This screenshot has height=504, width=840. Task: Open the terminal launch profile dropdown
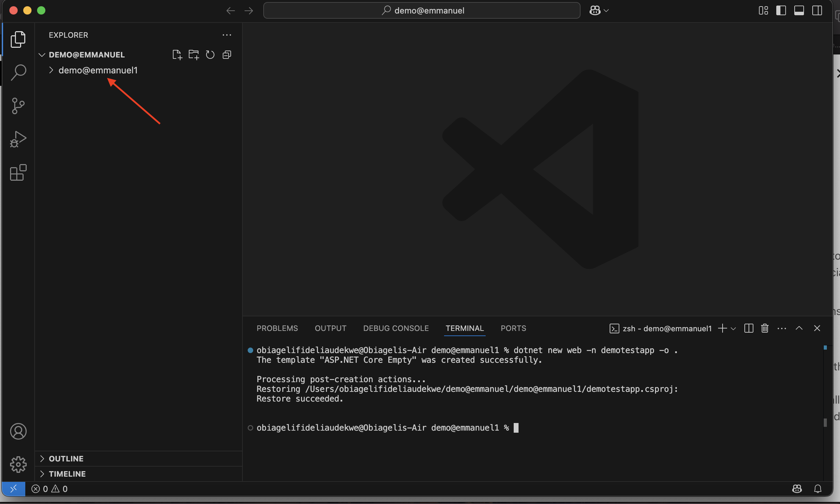click(x=733, y=328)
